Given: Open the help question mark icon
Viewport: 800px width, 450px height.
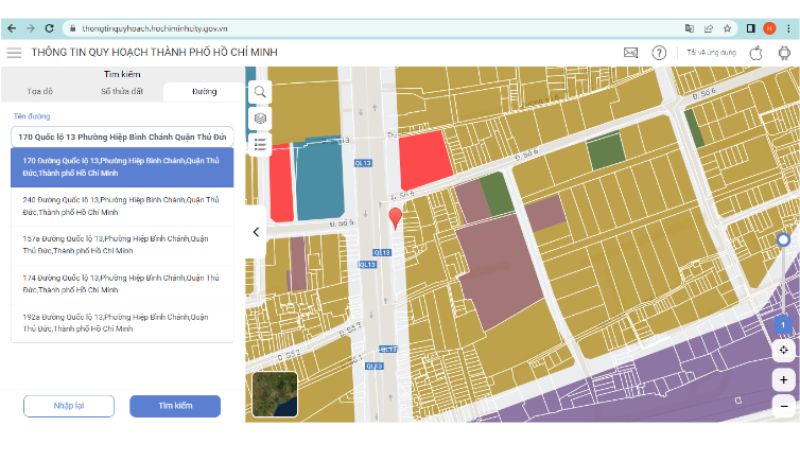Looking at the screenshot, I should [659, 52].
